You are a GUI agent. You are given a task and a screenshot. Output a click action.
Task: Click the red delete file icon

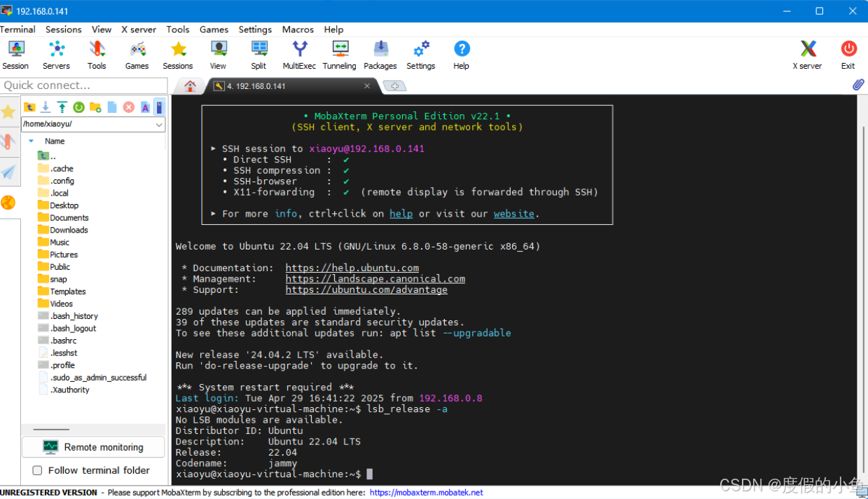(129, 107)
